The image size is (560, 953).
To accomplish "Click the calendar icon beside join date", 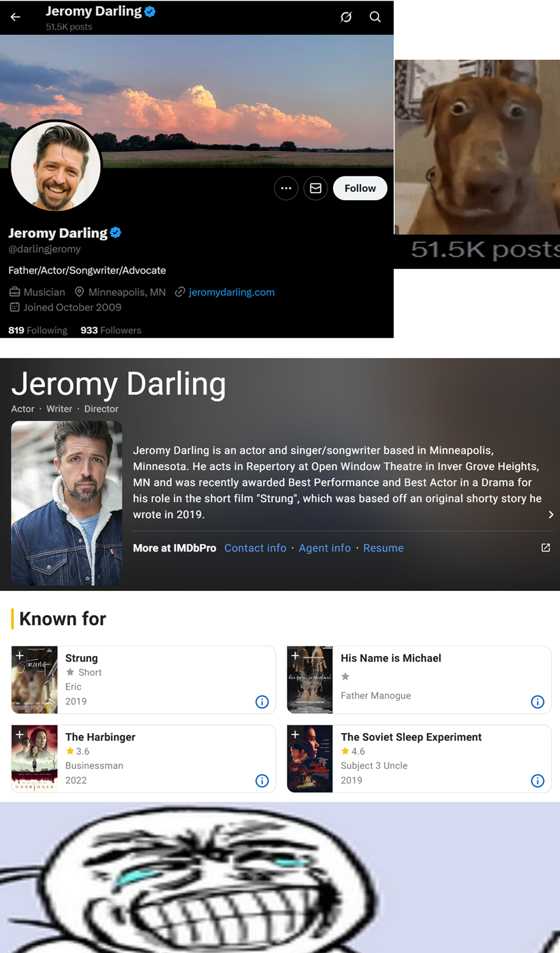I will pyautogui.click(x=15, y=307).
